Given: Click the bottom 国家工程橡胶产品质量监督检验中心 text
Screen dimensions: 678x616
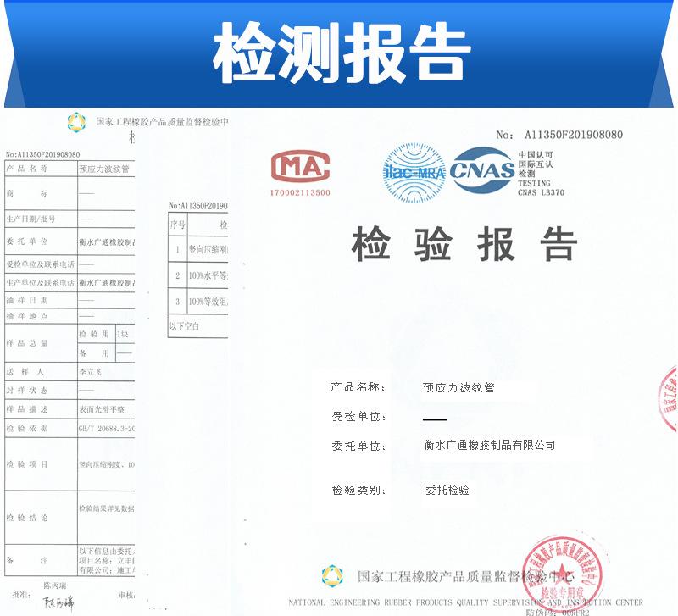Looking at the screenshot, I should click(x=465, y=577).
